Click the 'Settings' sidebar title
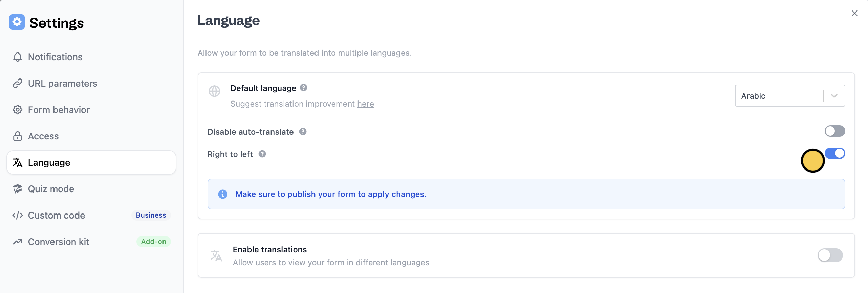Image resolution: width=868 pixels, height=293 pixels. pos(57,23)
